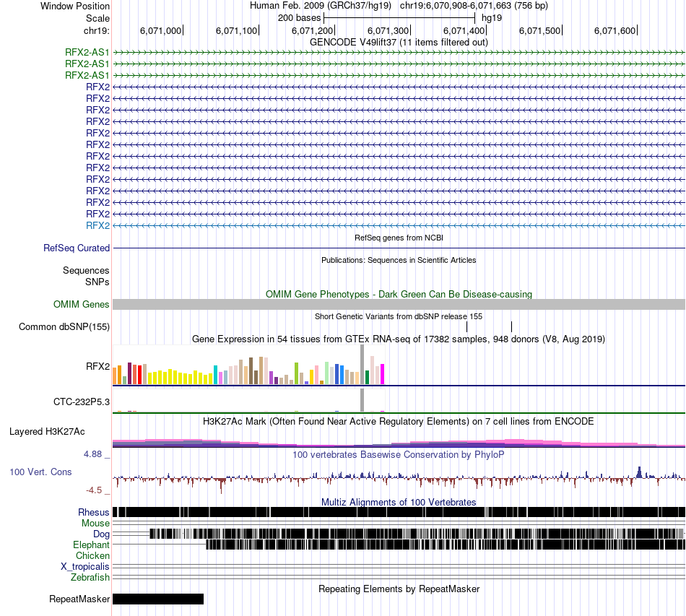686x616 pixels.
Task: Click the CTC-232P5.3 expression label
Action: click(x=82, y=402)
